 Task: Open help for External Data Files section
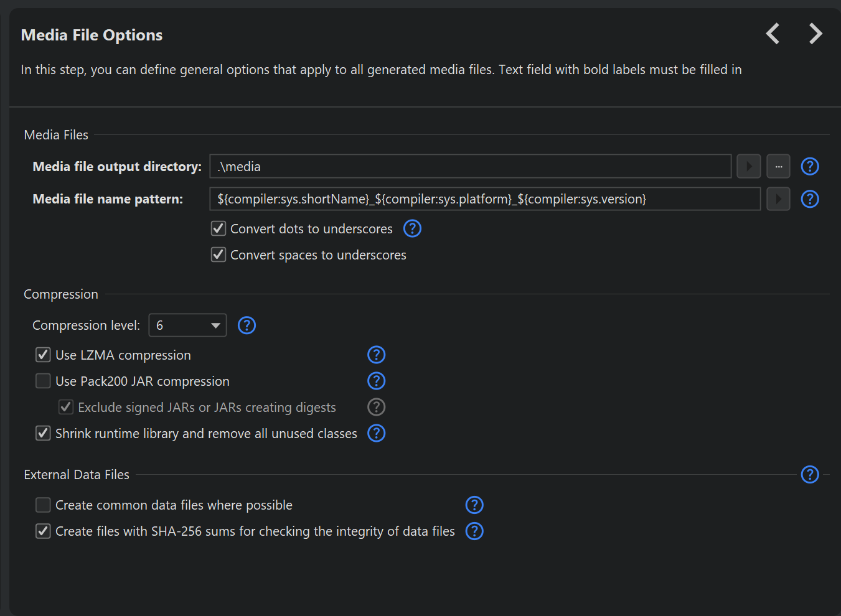point(809,475)
